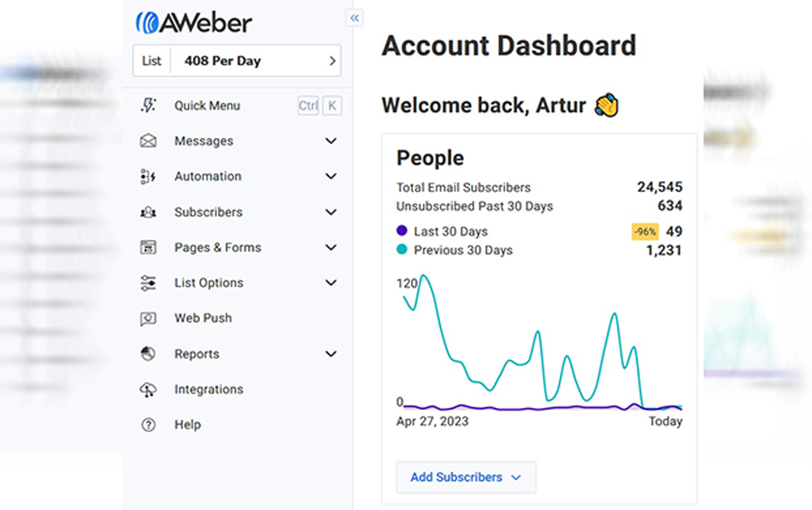Click the Pages & Forms icon

(148, 248)
